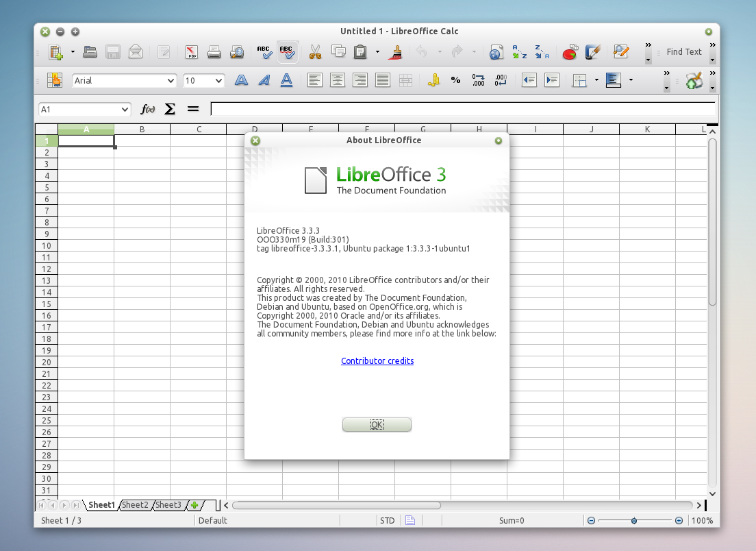Apply Underline formatting
This screenshot has width=756, height=551.
pyautogui.click(x=286, y=80)
